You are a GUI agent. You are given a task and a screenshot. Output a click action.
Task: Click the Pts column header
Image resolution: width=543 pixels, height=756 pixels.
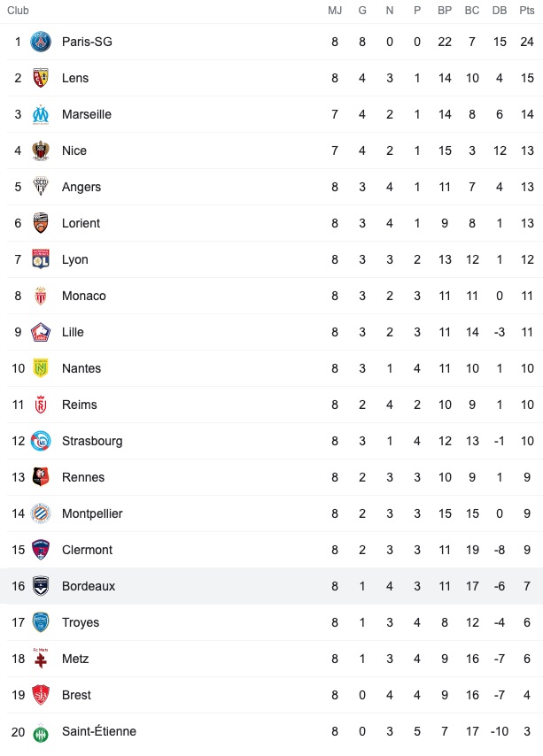pyautogui.click(x=526, y=11)
